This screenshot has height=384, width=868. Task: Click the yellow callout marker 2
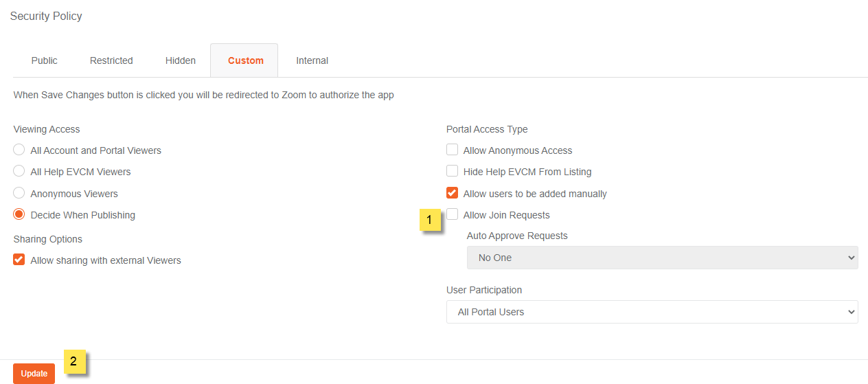pyautogui.click(x=74, y=361)
